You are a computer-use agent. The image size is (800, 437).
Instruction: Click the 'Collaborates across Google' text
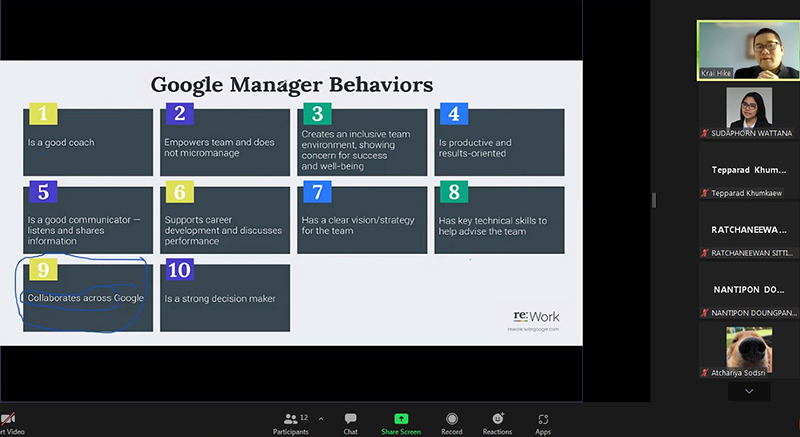(x=86, y=298)
